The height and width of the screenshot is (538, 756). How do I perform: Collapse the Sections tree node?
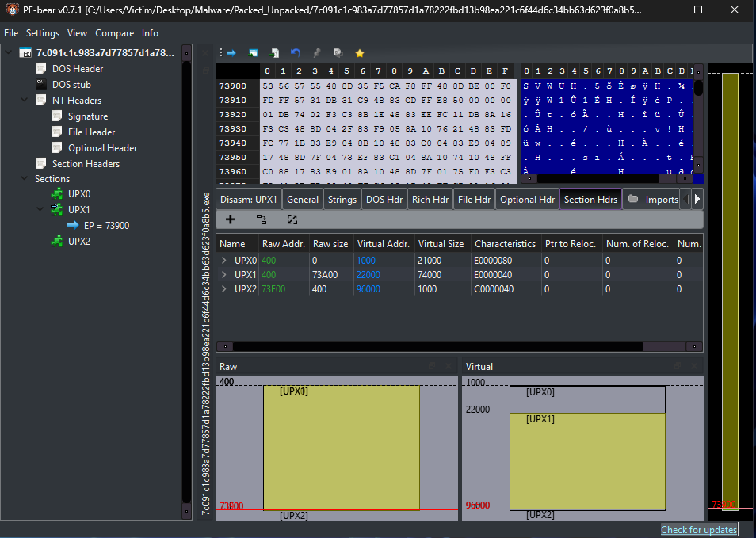[x=26, y=179]
